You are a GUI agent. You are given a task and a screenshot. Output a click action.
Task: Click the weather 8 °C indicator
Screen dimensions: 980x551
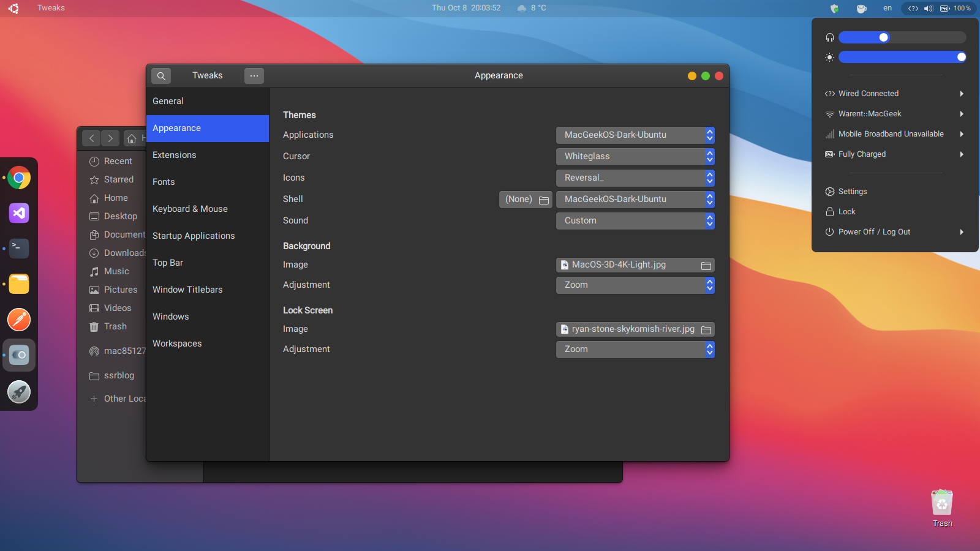click(x=532, y=8)
